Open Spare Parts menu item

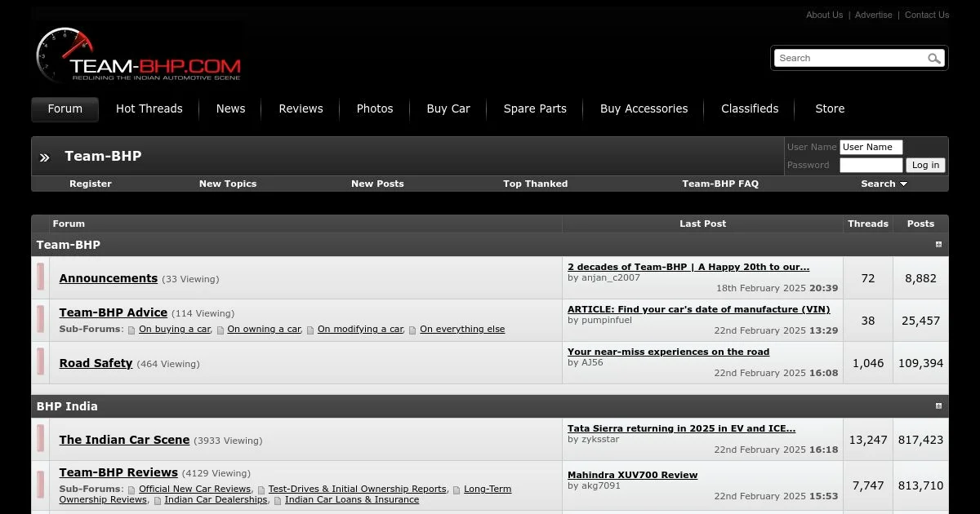(535, 109)
